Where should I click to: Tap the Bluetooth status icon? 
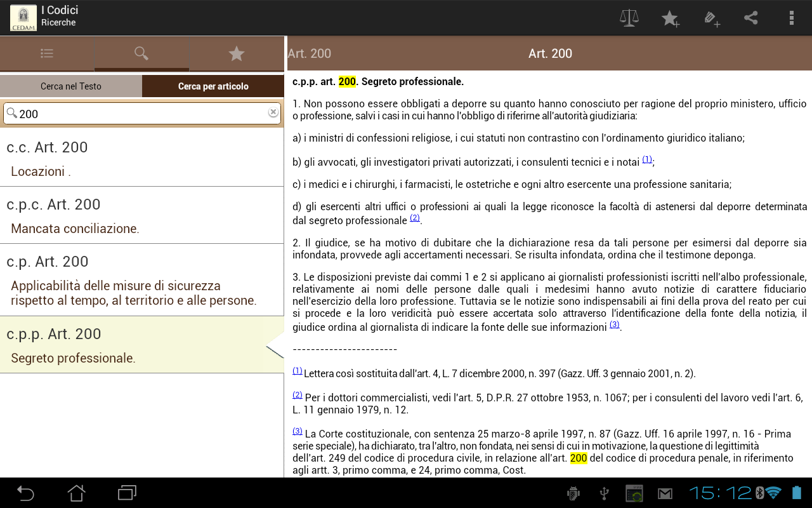click(x=759, y=493)
